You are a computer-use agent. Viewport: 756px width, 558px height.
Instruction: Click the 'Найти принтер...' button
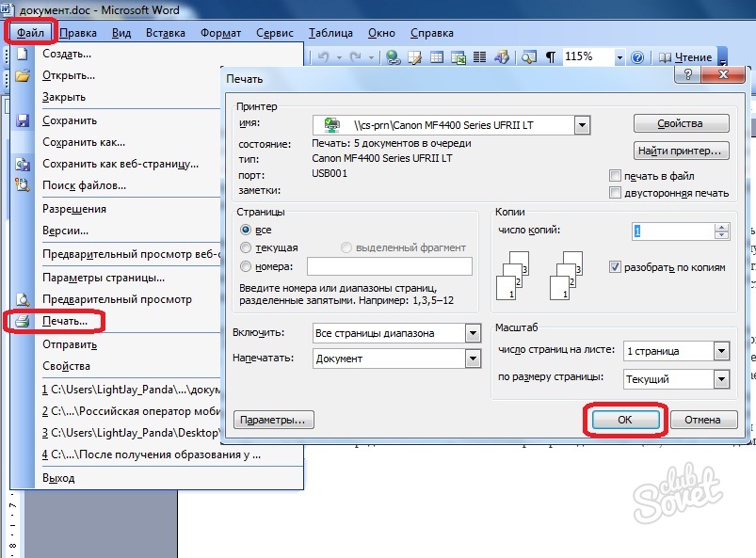[681, 151]
